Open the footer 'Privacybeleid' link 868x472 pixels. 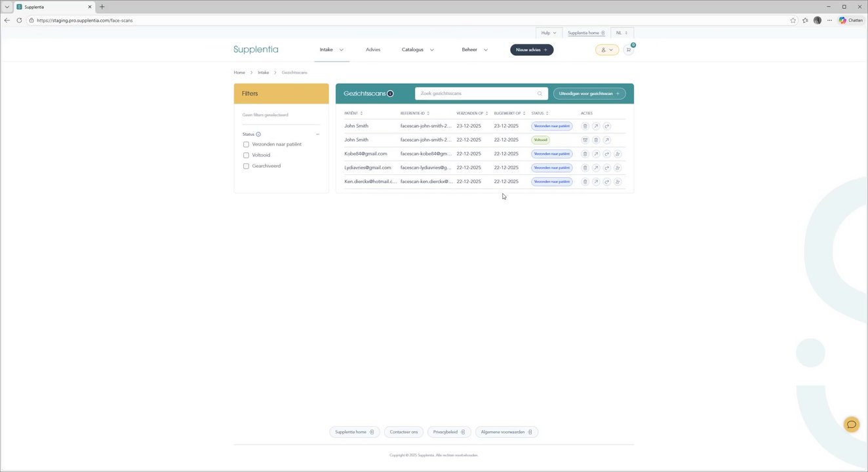(x=449, y=432)
